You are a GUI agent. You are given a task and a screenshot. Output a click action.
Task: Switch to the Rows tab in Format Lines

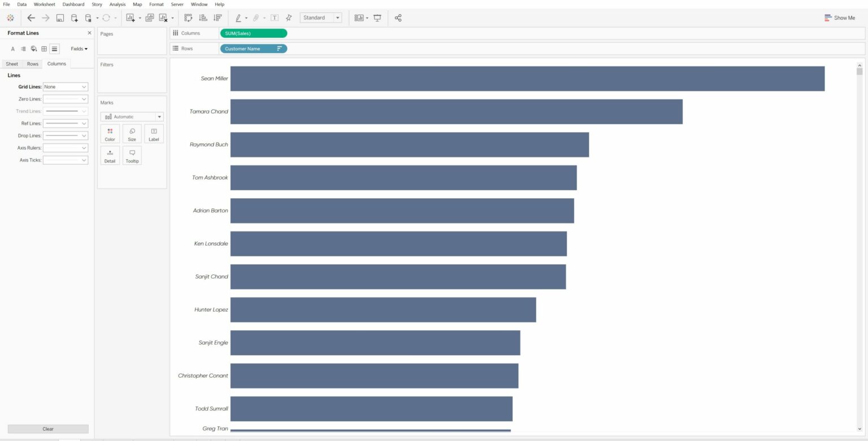(33, 64)
